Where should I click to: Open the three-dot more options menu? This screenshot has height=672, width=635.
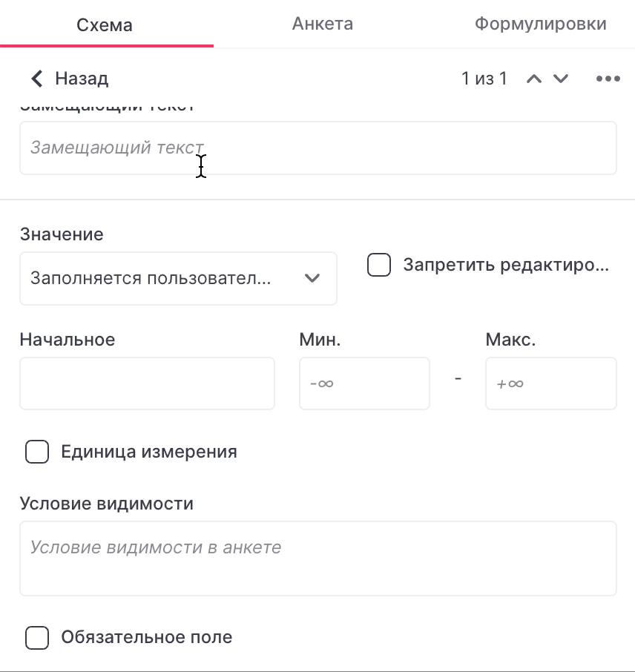(608, 79)
